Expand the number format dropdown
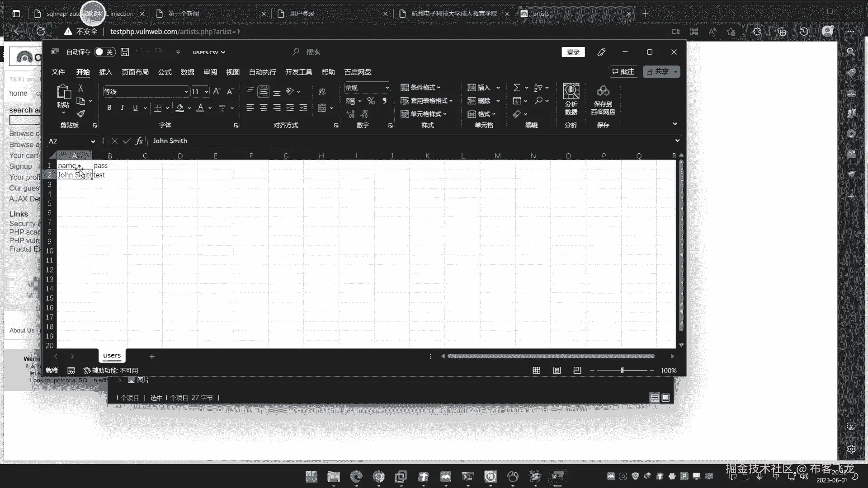This screenshot has height=488, width=868. [387, 88]
